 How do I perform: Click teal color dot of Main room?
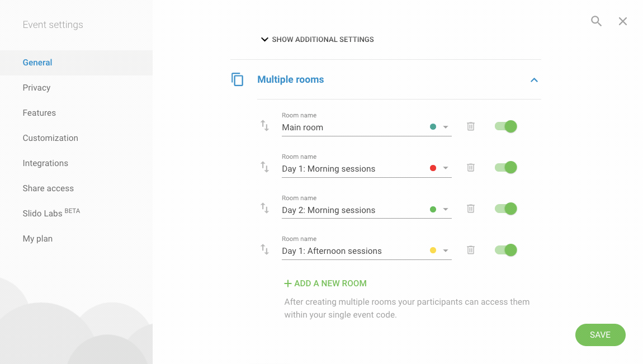pos(433,127)
